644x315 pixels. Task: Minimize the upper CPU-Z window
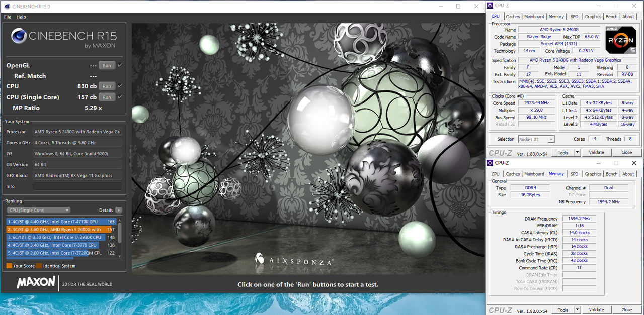pyautogui.click(x=598, y=6)
